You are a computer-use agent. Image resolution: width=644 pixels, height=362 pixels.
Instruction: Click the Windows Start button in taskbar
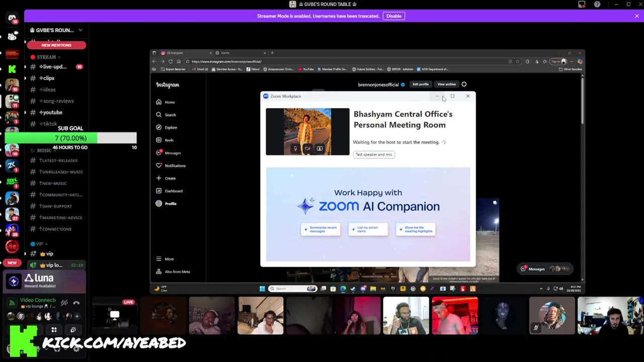[x=262, y=289]
